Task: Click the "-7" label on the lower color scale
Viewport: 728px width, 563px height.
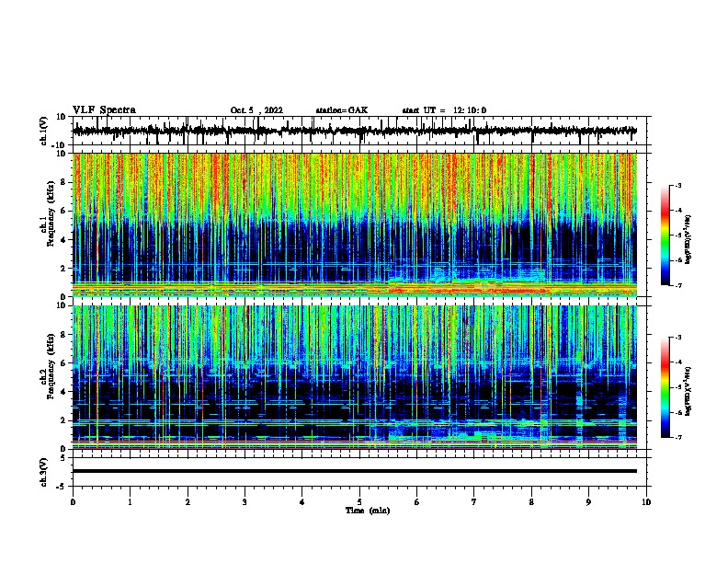Action: coord(677,437)
